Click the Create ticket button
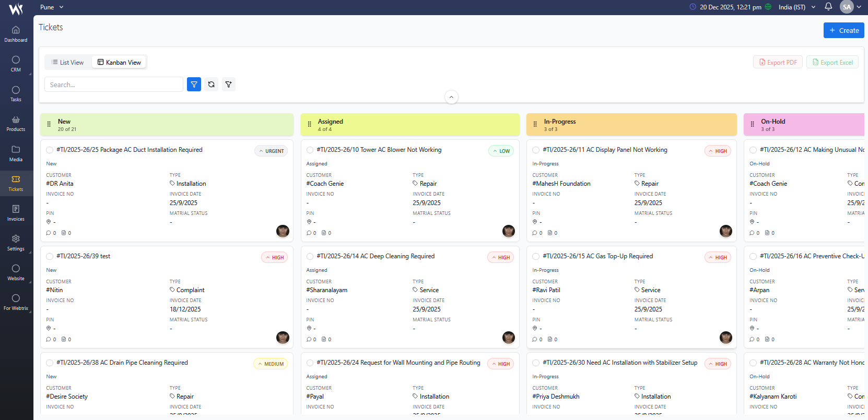Screen dimensions: 868x420 (x=843, y=30)
